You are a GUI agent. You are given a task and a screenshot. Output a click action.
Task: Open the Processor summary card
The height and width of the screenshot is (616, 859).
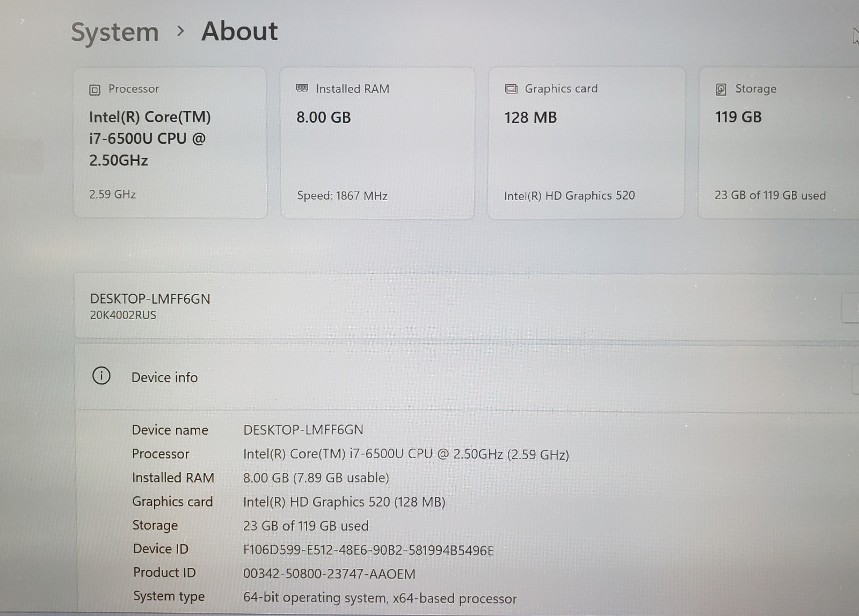click(170, 142)
